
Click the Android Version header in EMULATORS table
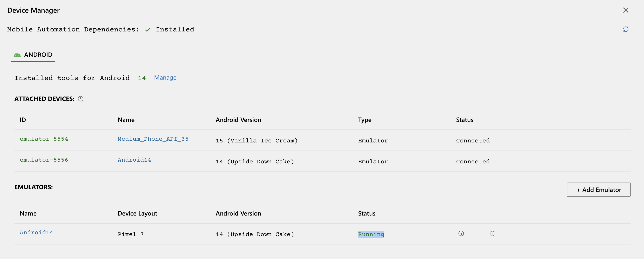(238, 213)
